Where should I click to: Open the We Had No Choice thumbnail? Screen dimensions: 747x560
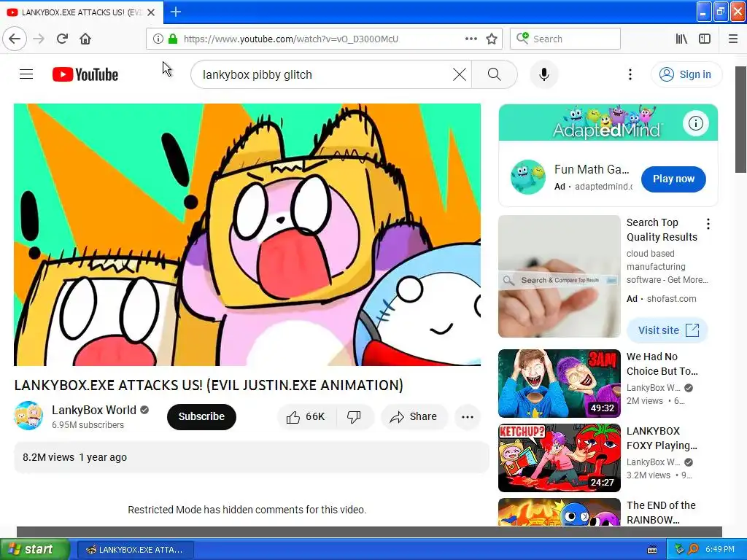coord(560,384)
